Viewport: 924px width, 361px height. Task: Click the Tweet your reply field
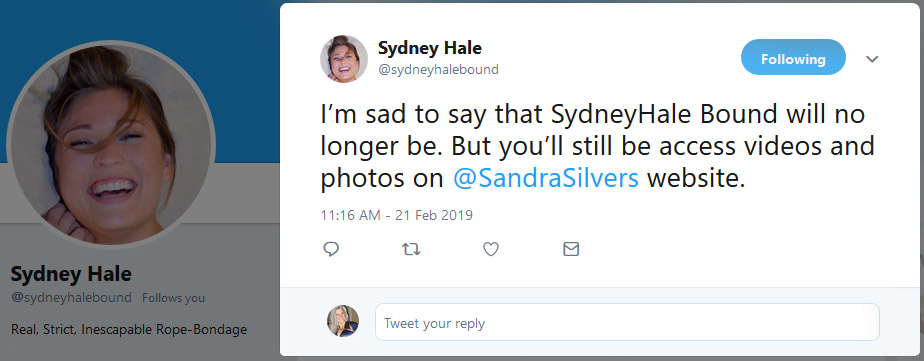pos(627,322)
